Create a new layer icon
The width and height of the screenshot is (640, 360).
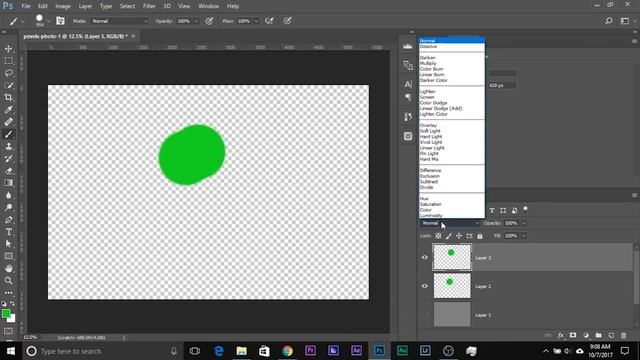pos(611,335)
